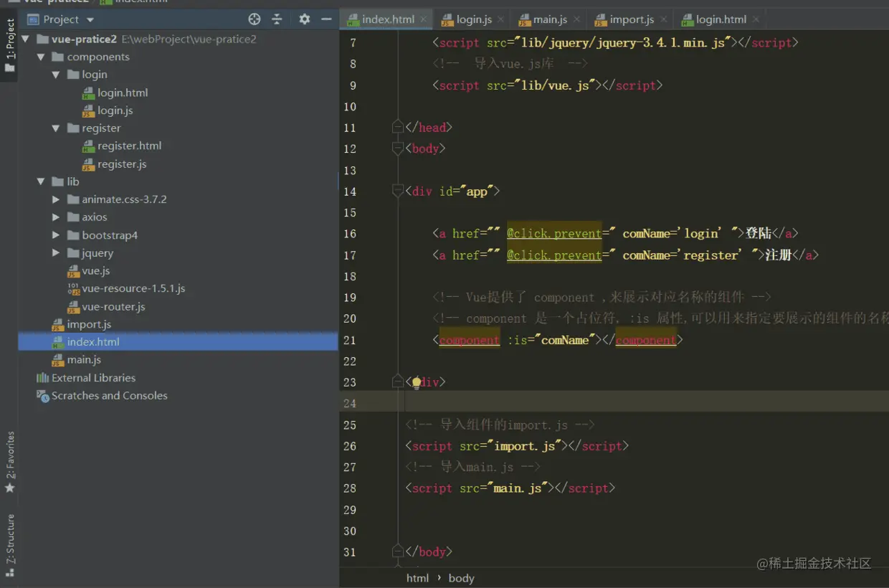Expand the jquery folder

click(x=56, y=253)
